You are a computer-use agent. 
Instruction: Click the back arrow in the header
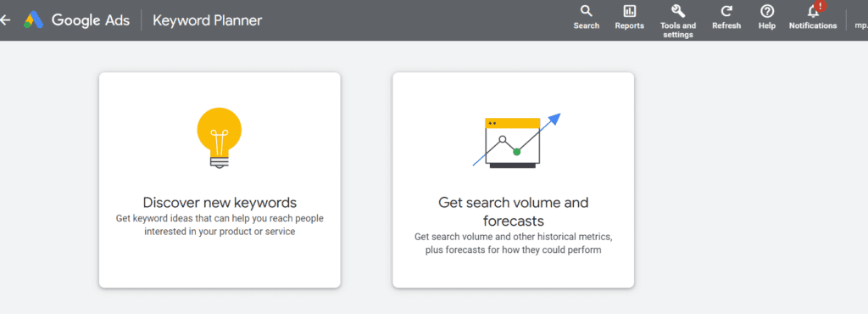pos(5,20)
